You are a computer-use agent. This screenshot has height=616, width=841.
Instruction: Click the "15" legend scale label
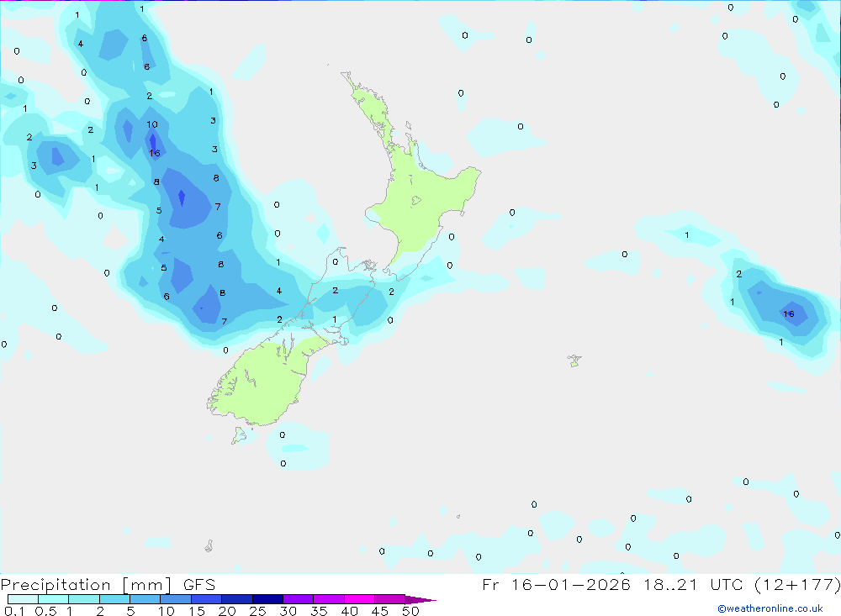pyautogui.click(x=196, y=611)
